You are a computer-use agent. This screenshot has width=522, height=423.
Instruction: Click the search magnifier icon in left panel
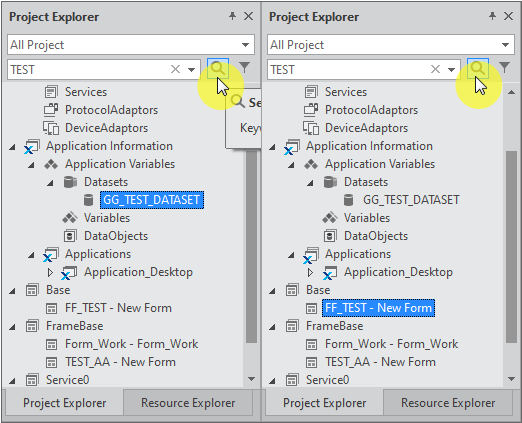218,68
